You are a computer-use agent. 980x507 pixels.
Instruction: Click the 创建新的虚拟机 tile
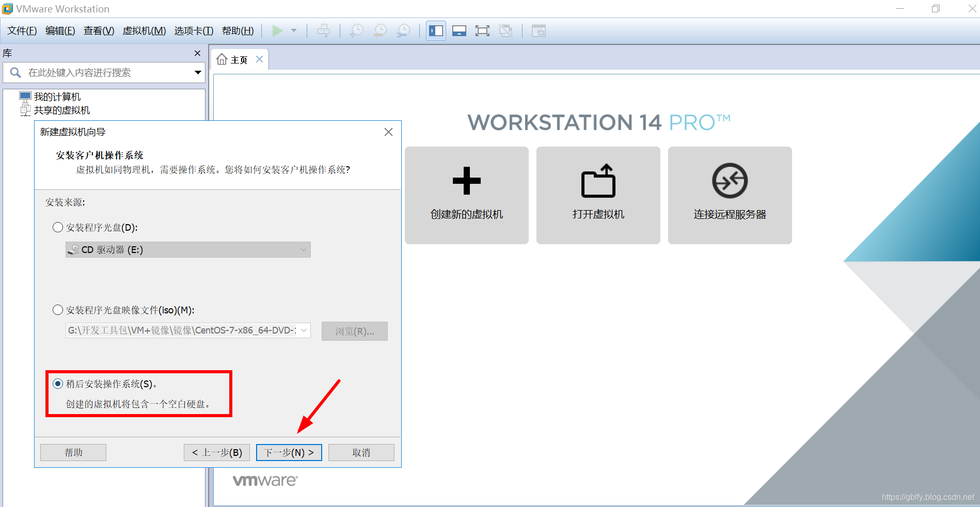pos(467,195)
